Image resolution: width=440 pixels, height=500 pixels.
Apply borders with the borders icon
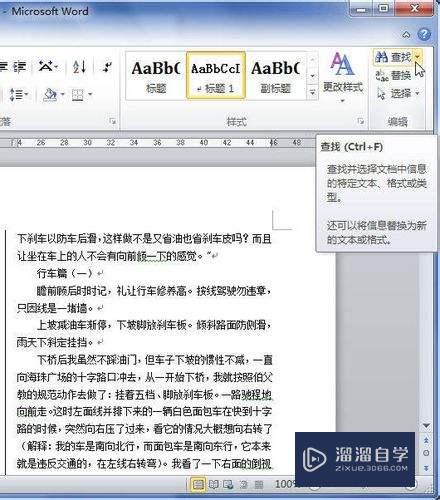pyautogui.click(x=78, y=95)
